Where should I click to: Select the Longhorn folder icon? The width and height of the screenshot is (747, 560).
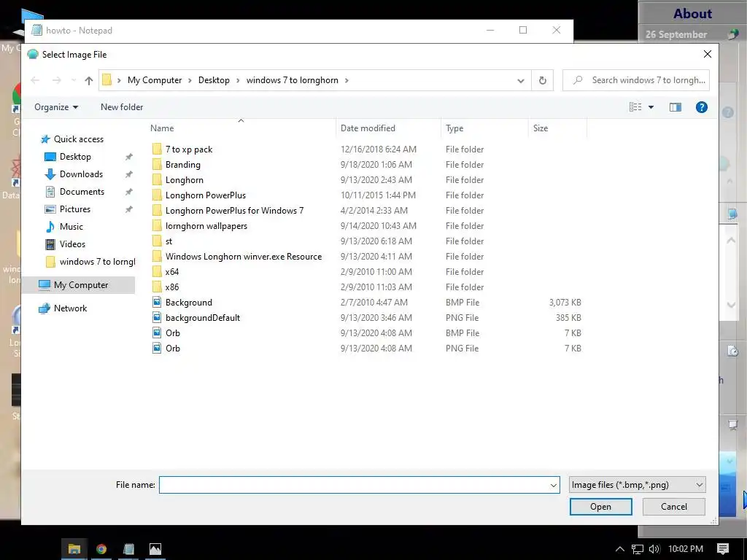(157, 180)
